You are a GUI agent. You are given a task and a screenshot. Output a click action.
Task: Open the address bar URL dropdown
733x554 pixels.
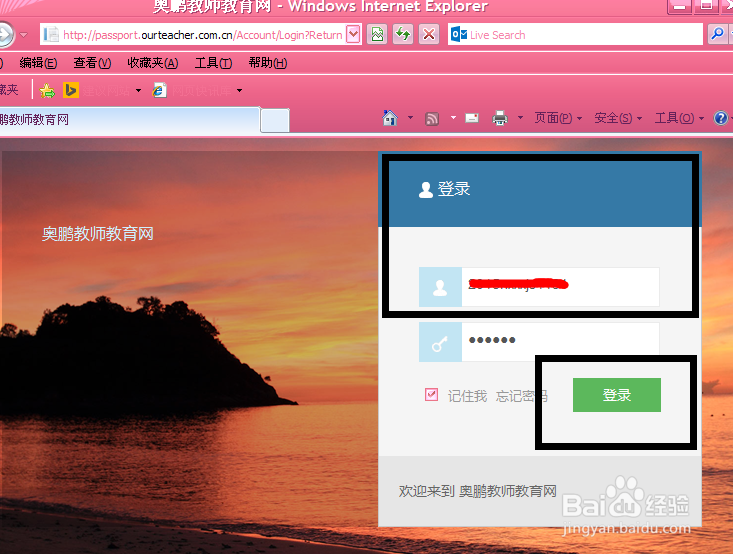coord(353,34)
